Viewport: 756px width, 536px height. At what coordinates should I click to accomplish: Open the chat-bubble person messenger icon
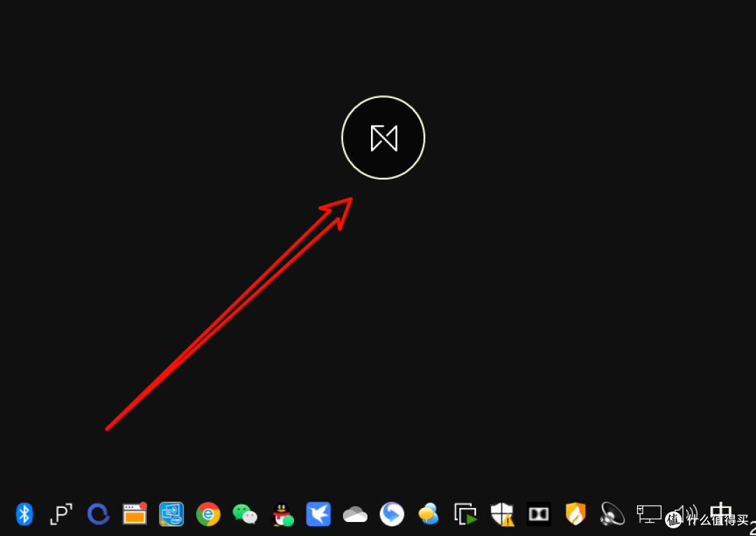pos(428,514)
